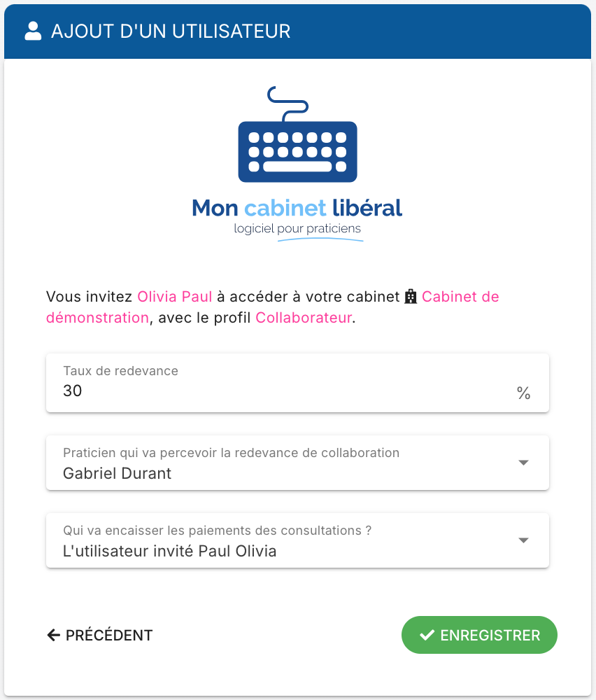Click the Collaborateur profile text

(304, 317)
